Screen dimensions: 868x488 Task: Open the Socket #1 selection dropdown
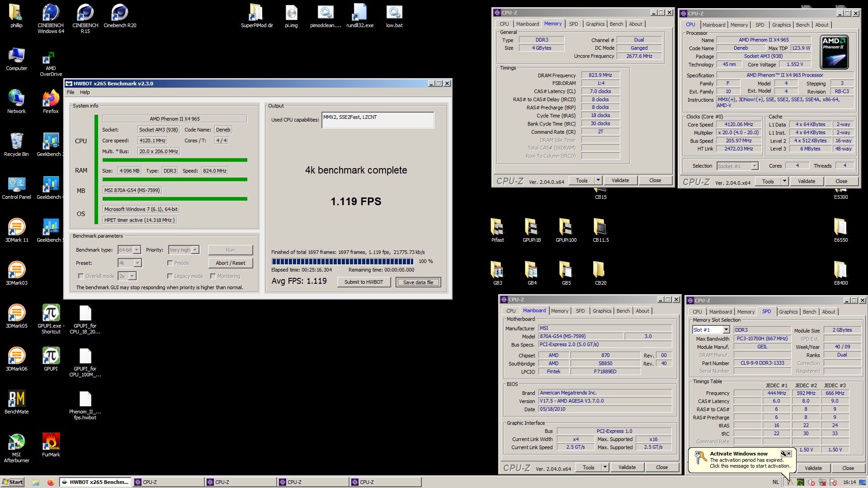click(755, 166)
